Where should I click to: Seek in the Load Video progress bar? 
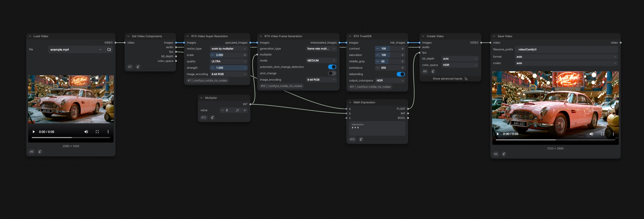point(71,138)
